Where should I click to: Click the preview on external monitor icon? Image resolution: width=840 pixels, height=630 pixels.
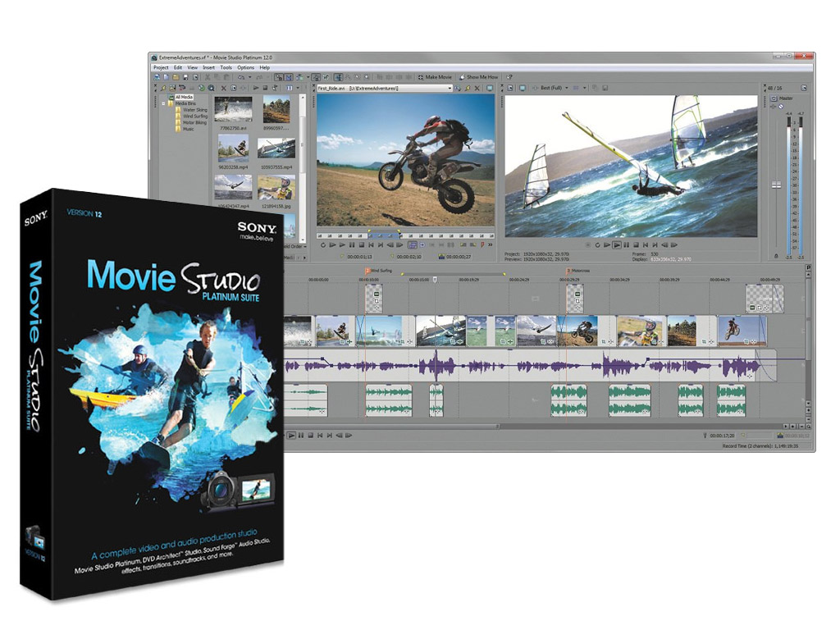(x=521, y=88)
